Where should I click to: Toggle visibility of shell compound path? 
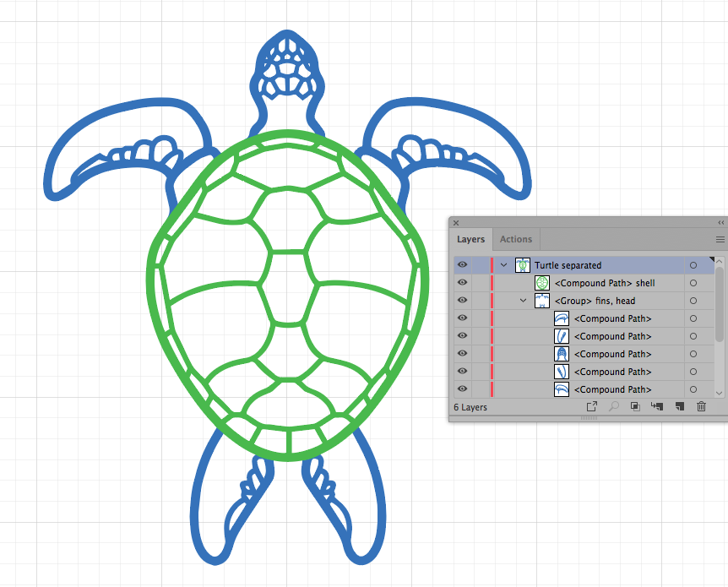(x=462, y=283)
